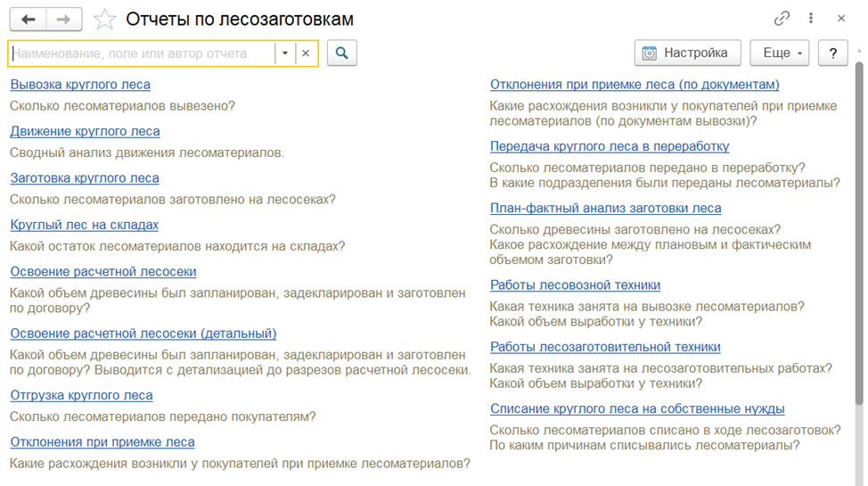Click text 'Какая техника занята на вывозке лесоматериалов?'
The height and width of the screenshot is (486, 868).
tap(647, 307)
